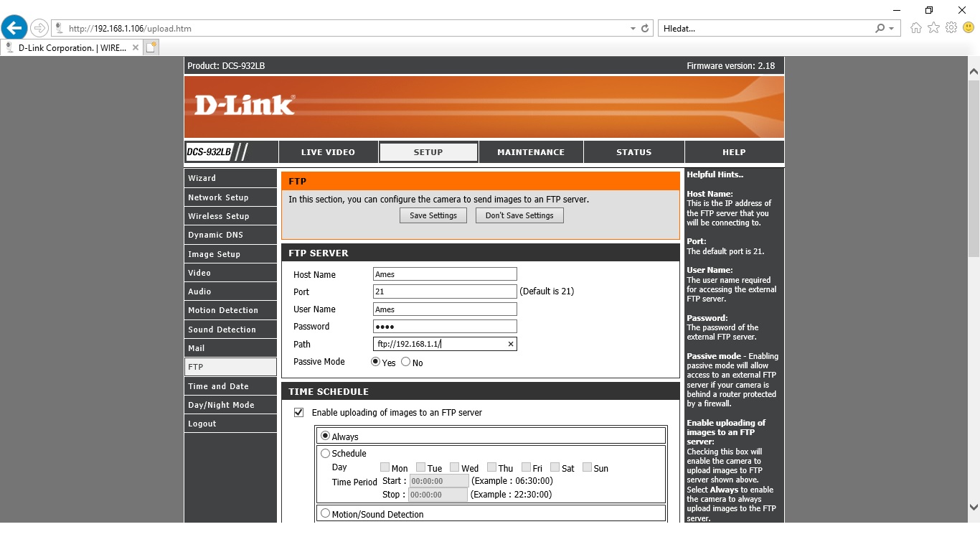Open the browser Tools gear icon

click(x=951, y=28)
